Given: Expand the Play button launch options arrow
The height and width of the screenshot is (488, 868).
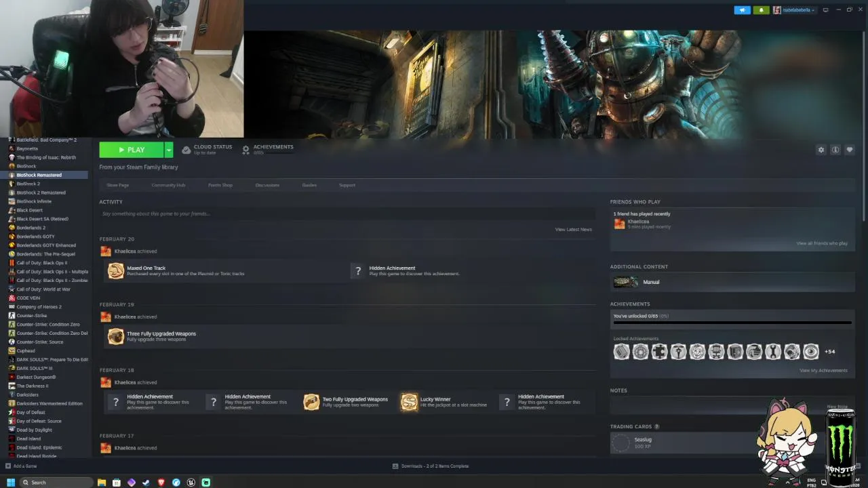Looking at the screenshot, I should click(x=169, y=150).
